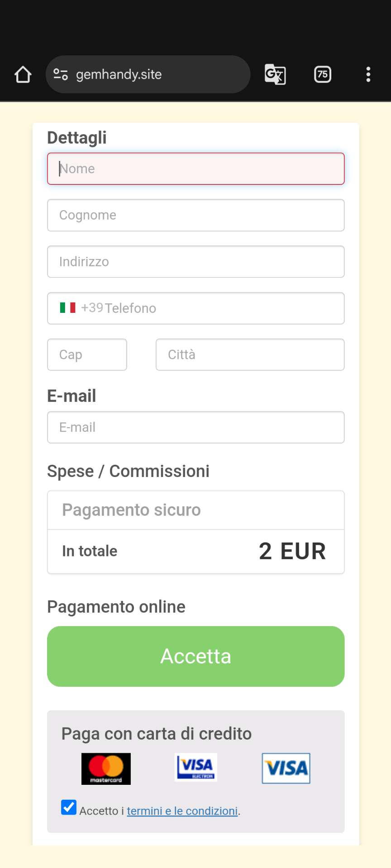Viewport: 391px width, 868px height.
Task: Click the Cap postal code field
Action: point(87,354)
